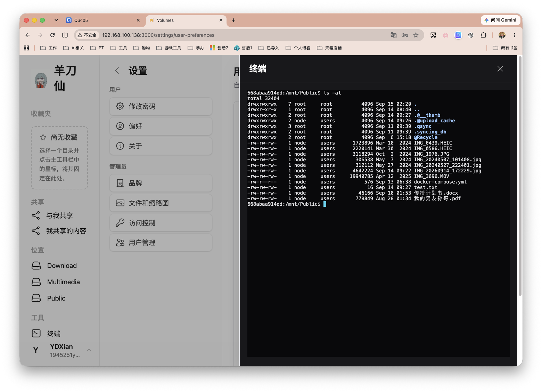The width and height of the screenshot is (542, 392).
Task: Open 品牌 branding setting
Action: coord(161,183)
